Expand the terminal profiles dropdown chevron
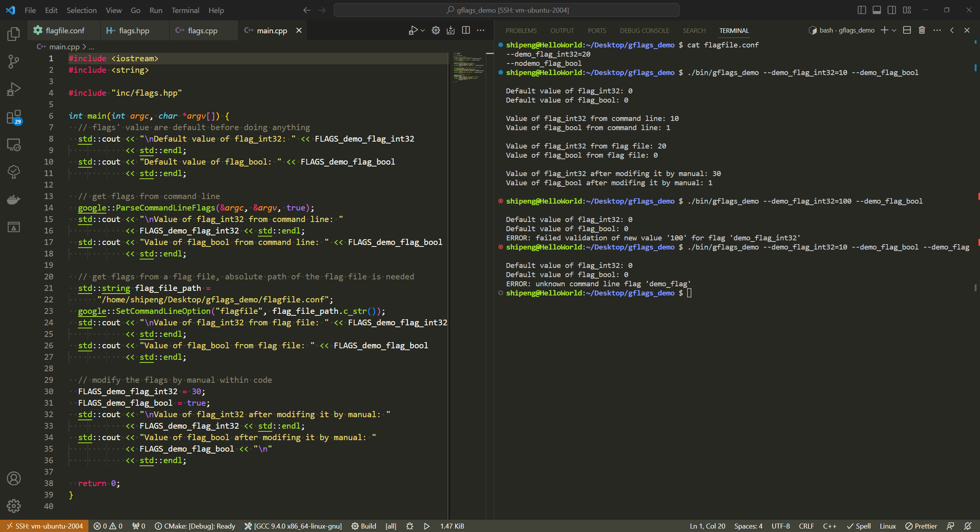This screenshot has height=532, width=980. pos(893,30)
